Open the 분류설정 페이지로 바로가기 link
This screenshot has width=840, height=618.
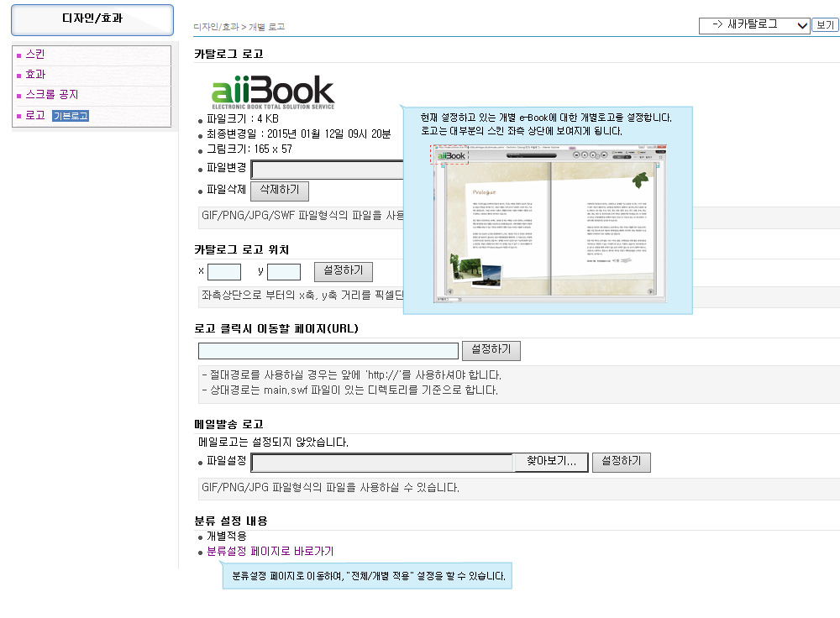[x=270, y=552]
